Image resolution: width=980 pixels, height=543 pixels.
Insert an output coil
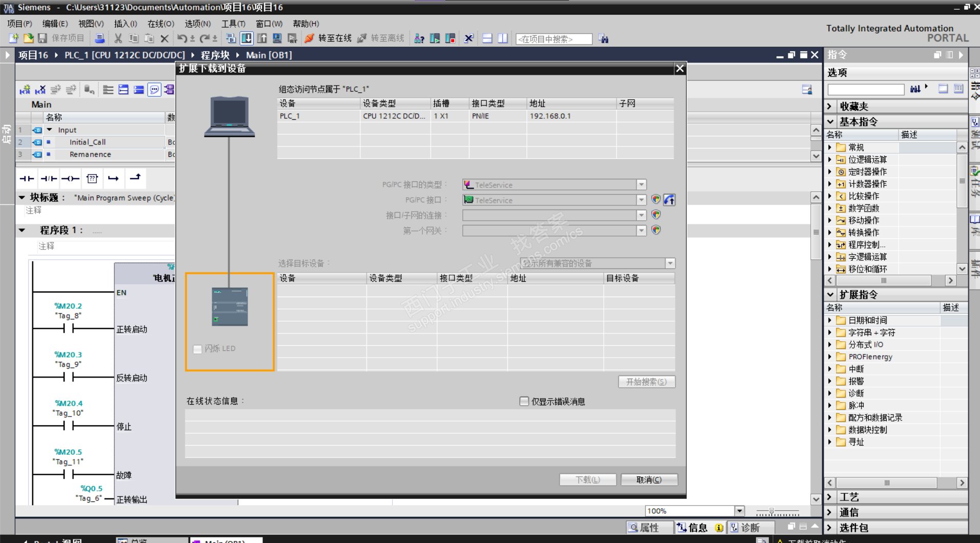click(x=70, y=178)
